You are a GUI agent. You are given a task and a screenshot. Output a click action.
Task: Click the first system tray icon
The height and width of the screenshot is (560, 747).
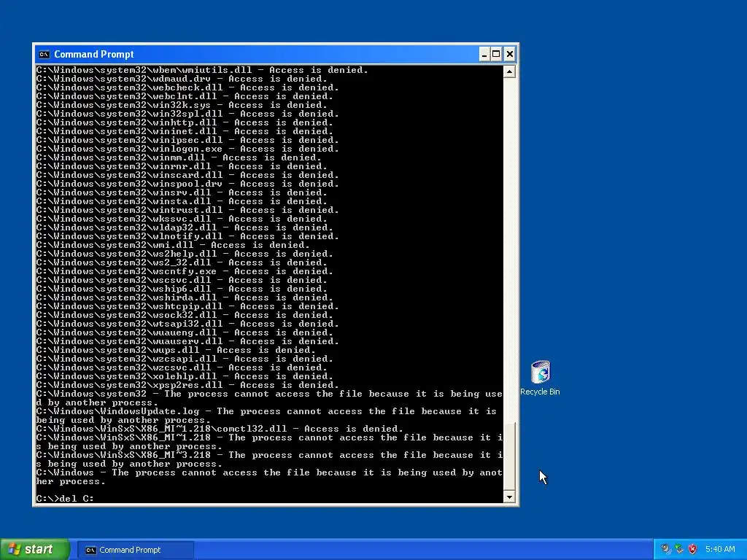665,550
